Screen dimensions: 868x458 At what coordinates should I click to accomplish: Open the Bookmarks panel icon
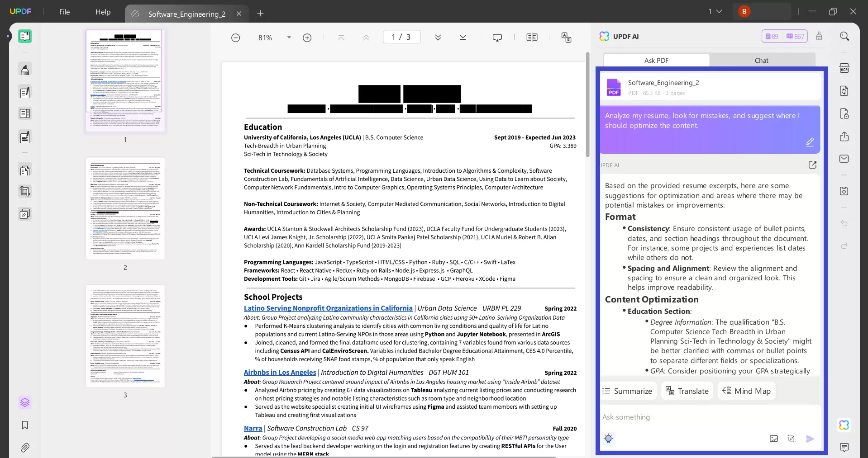point(25,425)
